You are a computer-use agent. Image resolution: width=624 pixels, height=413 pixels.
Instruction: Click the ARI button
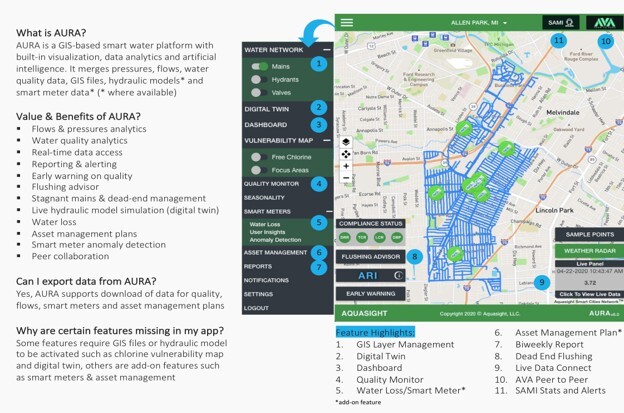click(370, 275)
